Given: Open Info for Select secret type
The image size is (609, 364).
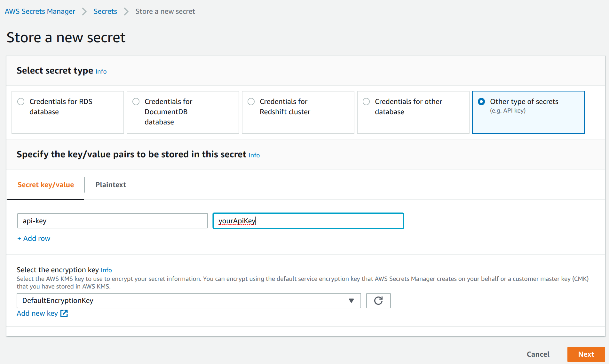Looking at the screenshot, I should [x=101, y=72].
